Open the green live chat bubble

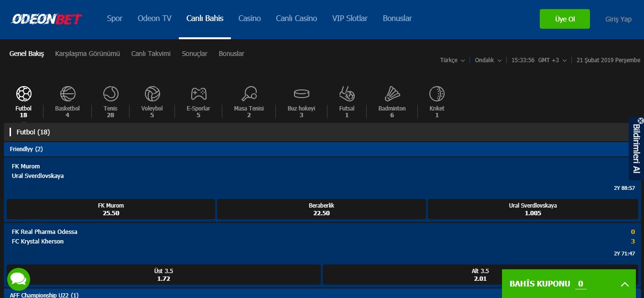[19, 279]
